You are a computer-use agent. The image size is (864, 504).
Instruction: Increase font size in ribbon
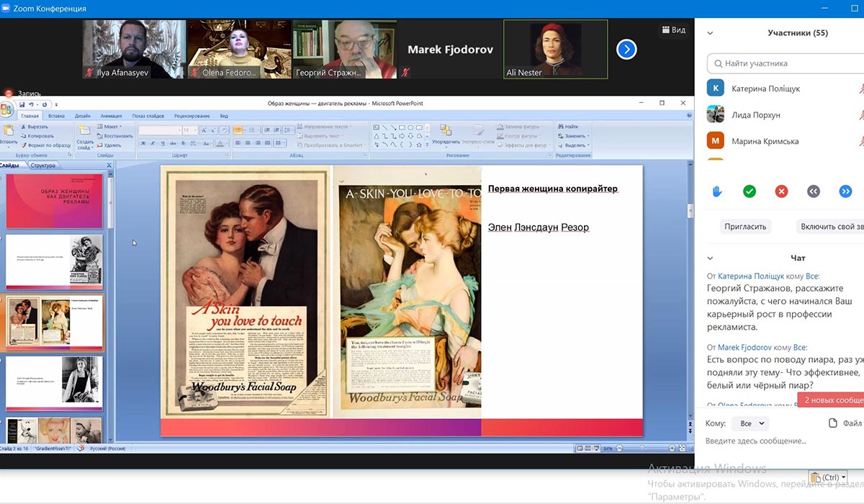(x=204, y=130)
